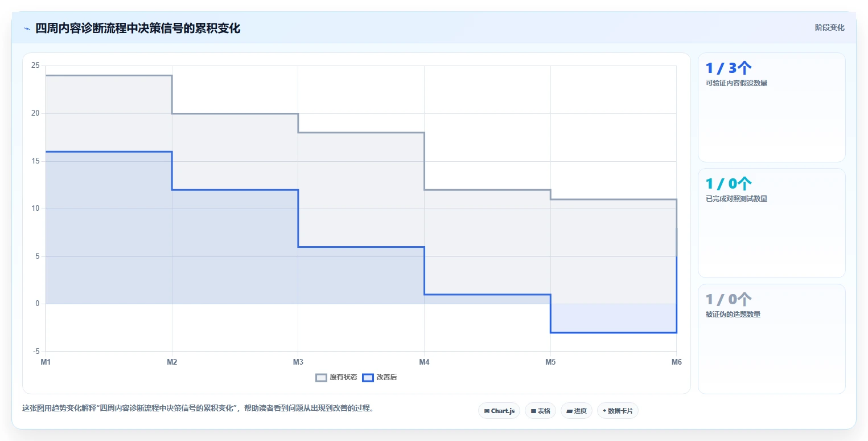868x441 pixels.
Task: Click the 数据卡片 chip star icon
Action: (604, 410)
